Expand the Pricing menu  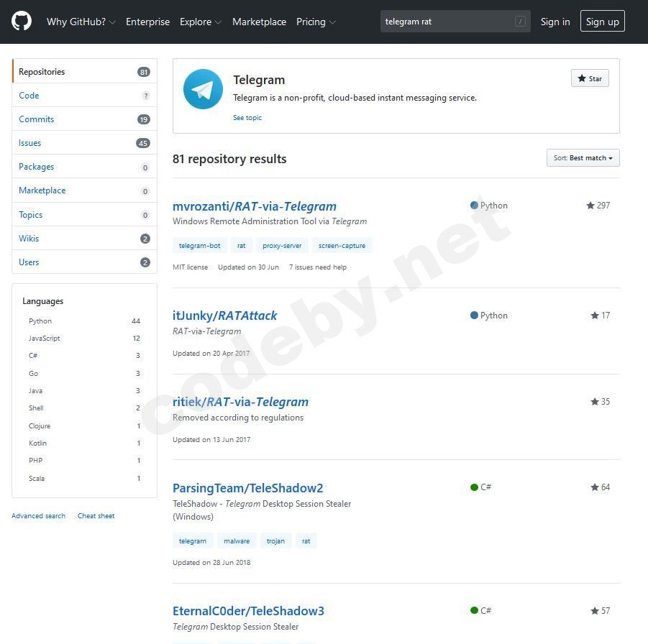click(x=316, y=22)
